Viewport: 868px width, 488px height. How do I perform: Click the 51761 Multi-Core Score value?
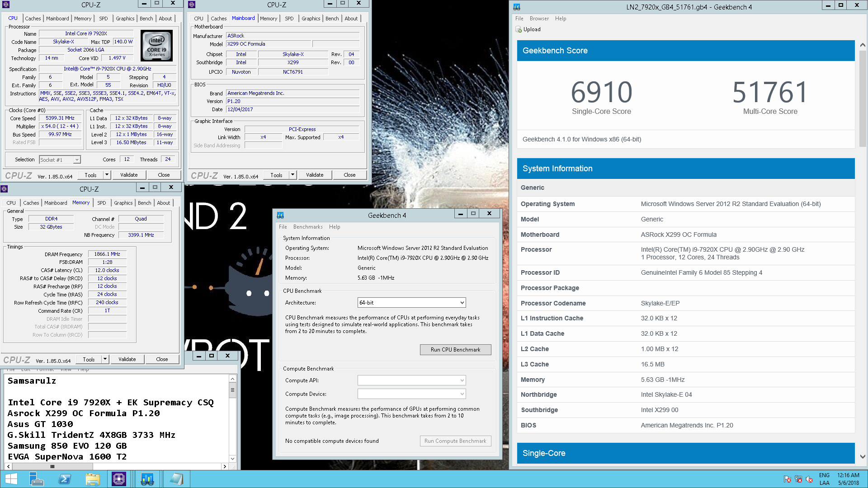[770, 92]
